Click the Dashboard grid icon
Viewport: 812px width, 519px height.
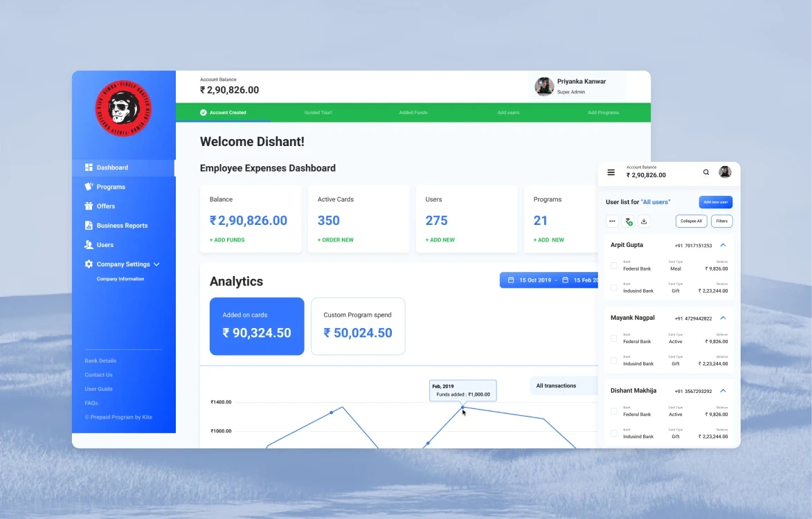tap(89, 167)
